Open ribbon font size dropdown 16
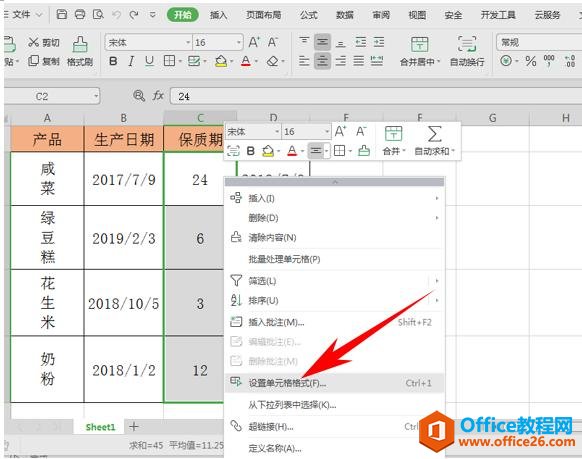This screenshot has height=459, width=582. click(x=239, y=43)
